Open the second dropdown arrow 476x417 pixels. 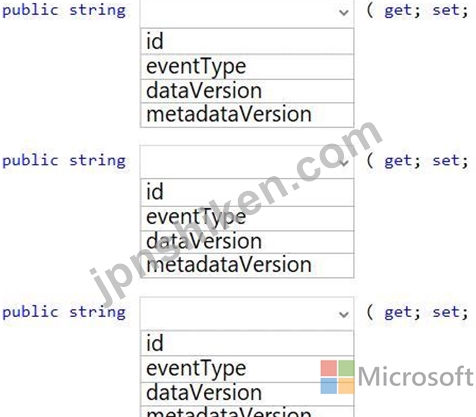[x=344, y=163]
